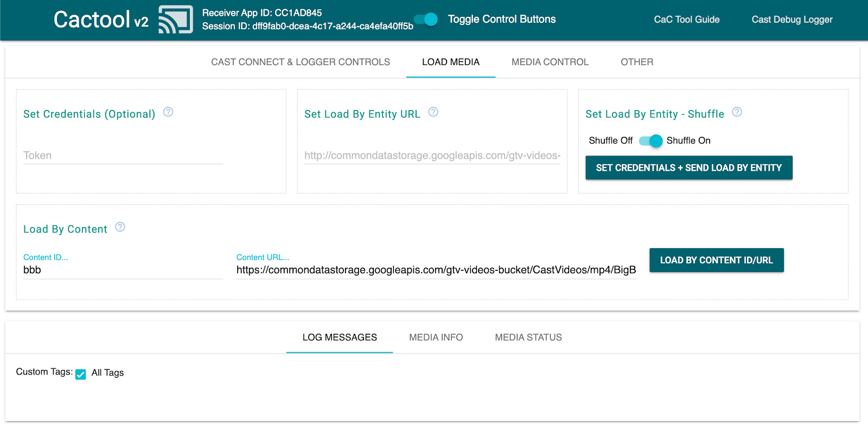Focus the Token input field
The width and height of the screenshot is (868, 433).
(x=123, y=156)
